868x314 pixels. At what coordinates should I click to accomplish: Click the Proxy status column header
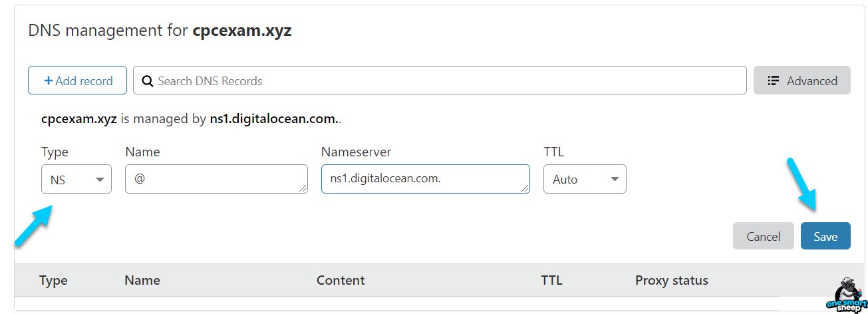pos(672,280)
